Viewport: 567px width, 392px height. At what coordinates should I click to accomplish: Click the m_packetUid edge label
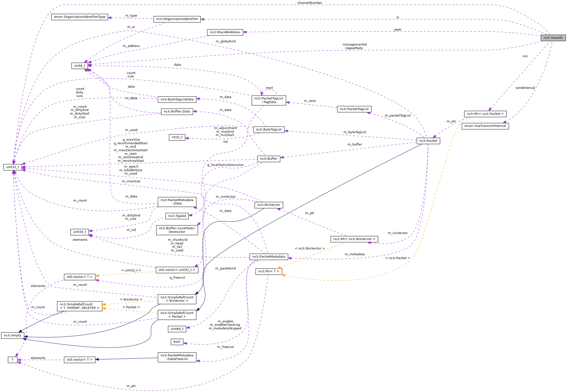coord(225,269)
